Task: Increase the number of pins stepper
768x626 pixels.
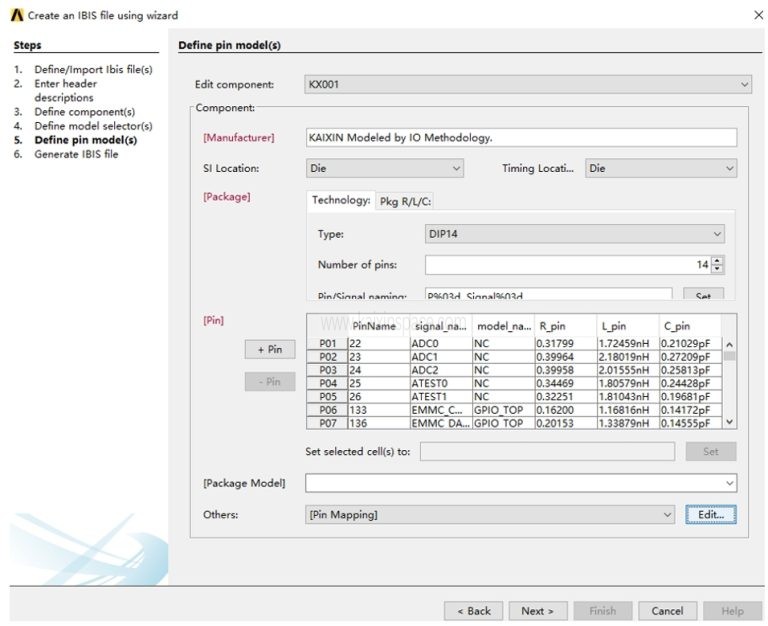Action: pos(717,261)
